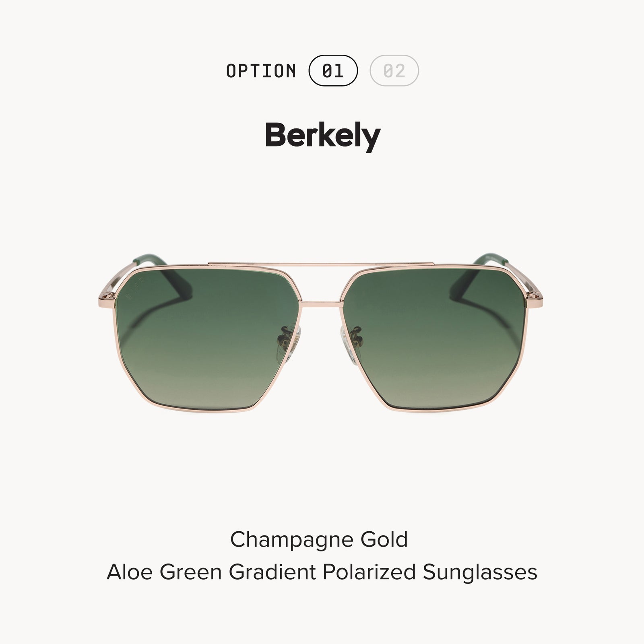The height and width of the screenshot is (644, 644).
Task: Click Aloe Green Gradient Polarized Sunglasses text
Action: [x=322, y=572]
